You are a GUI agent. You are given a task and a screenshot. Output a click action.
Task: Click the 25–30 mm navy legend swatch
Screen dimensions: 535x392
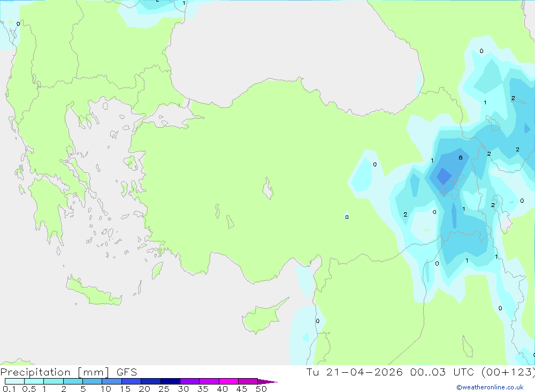pos(170,381)
